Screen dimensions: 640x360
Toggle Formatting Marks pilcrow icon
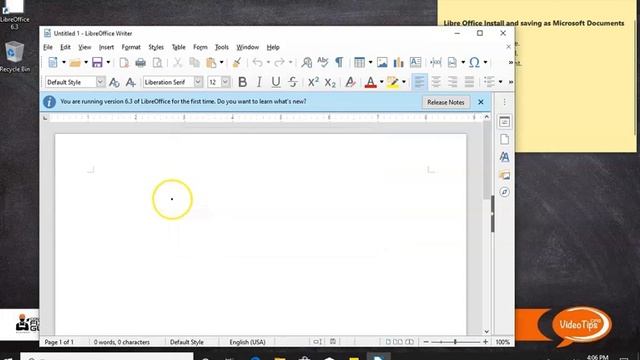(339, 62)
